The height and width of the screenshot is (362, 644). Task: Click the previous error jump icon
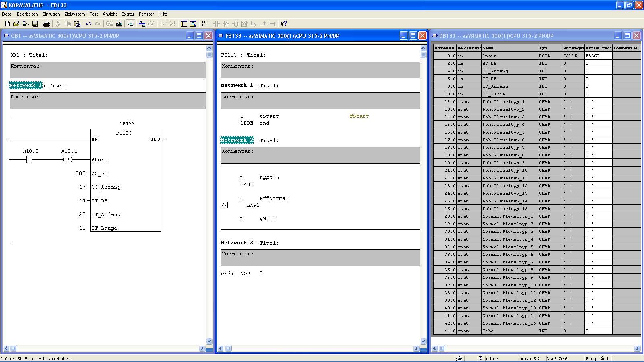(x=163, y=24)
